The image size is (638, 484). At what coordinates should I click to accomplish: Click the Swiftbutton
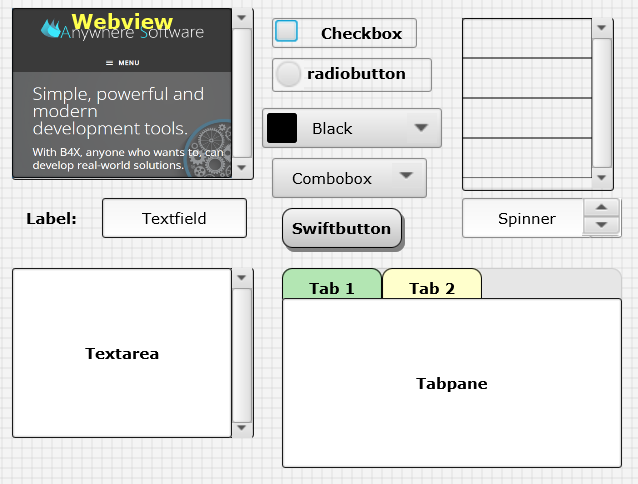click(342, 228)
